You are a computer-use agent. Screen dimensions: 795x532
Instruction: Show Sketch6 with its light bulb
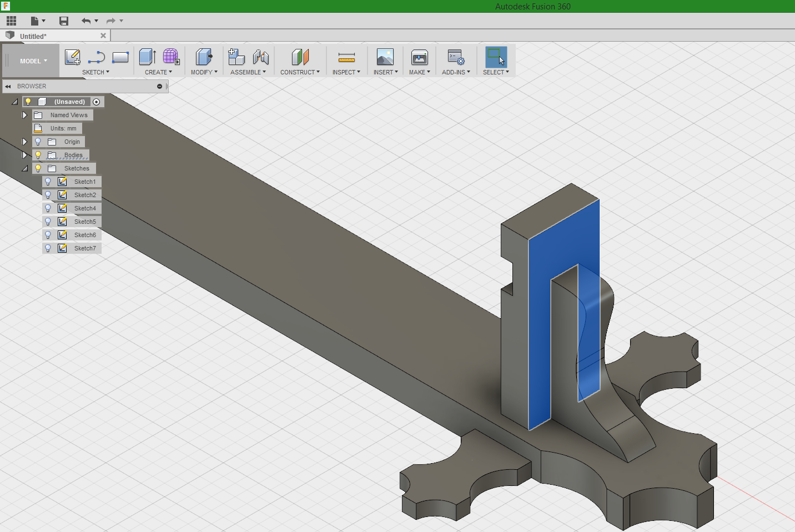click(48, 235)
